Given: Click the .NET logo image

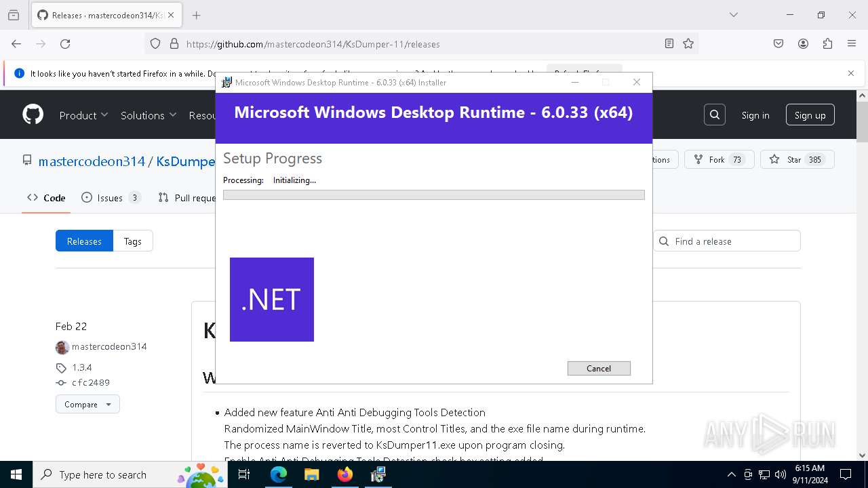Looking at the screenshot, I should coord(272,300).
